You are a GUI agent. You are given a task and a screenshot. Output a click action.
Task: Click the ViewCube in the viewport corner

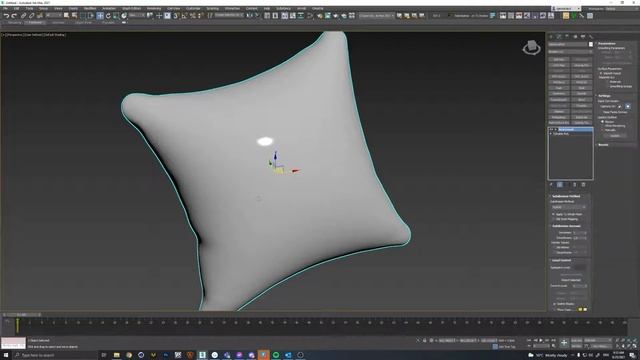531,47
